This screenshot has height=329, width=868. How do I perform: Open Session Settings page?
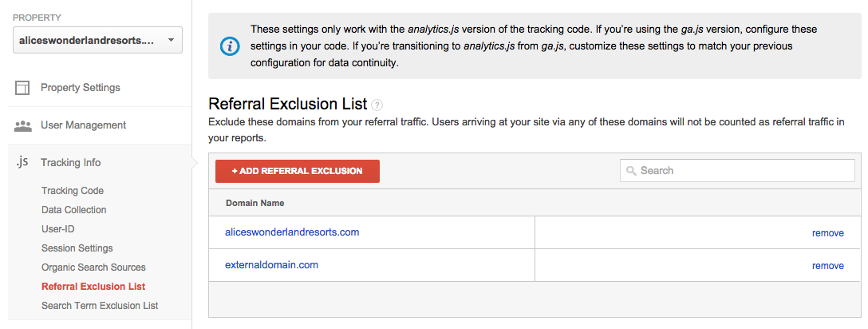pyautogui.click(x=77, y=248)
